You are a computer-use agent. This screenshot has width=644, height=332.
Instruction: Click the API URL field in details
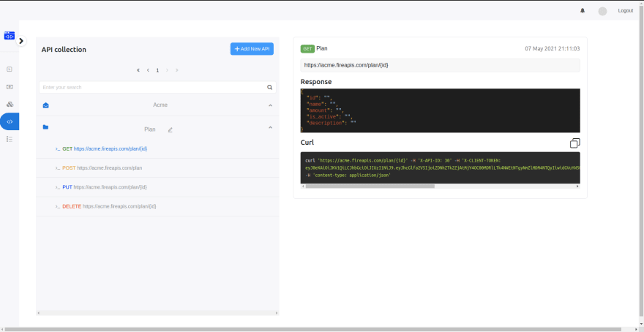pyautogui.click(x=441, y=65)
